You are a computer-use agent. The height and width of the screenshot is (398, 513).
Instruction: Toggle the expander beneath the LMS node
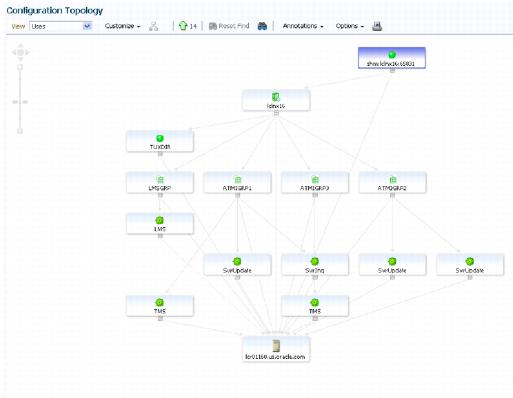(x=160, y=236)
